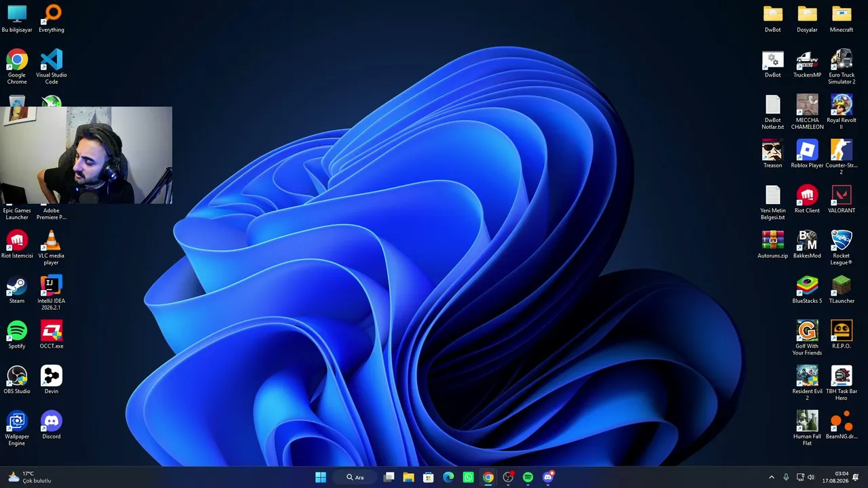Select the VALORANT desktop shortcut
This screenshot has width=868, height=488.
click(842, 200)
